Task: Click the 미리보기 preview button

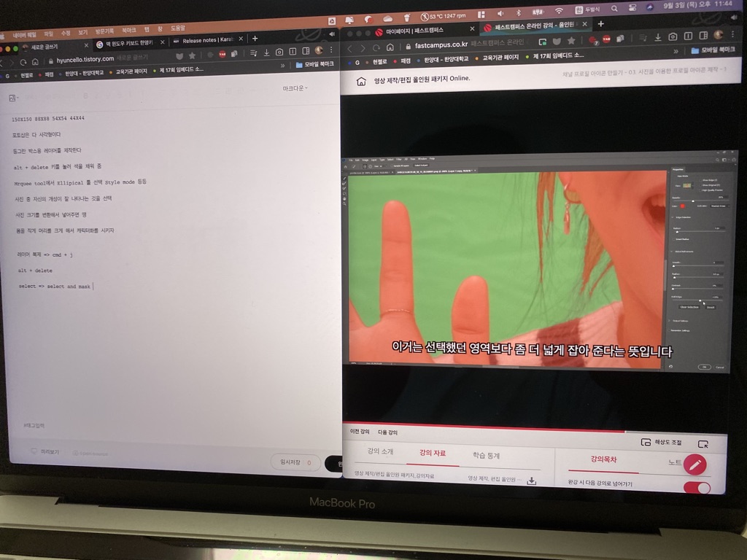Action: pyautogui.click(x=45, y=451)
